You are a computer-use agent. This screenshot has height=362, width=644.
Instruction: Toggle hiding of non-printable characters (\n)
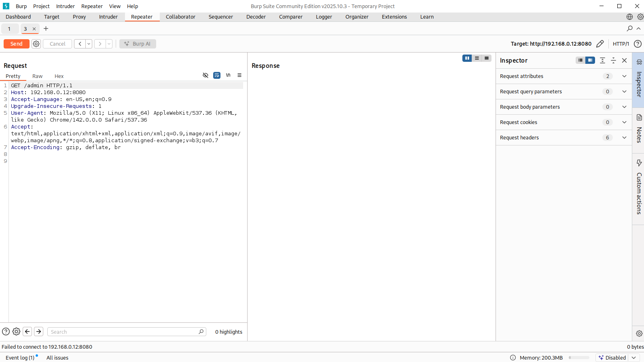[x=228, y=75]
